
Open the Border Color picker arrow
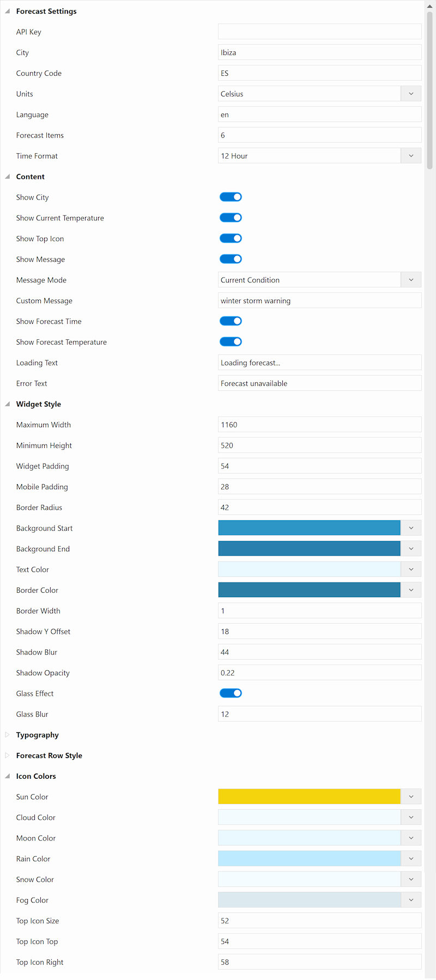tap(411, 590)
